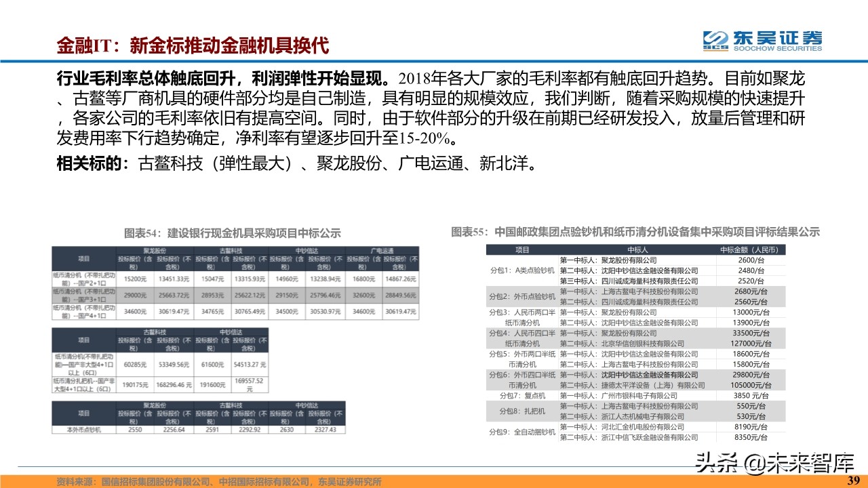Screen dimensions: 868x488
Task: Click page number 39
Action: point(854,480)
